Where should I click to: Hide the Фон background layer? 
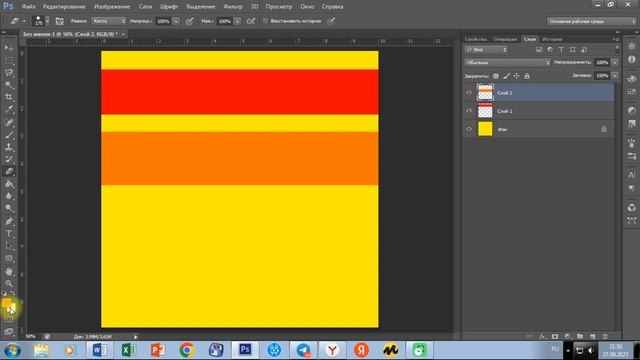tap(469, 129)
